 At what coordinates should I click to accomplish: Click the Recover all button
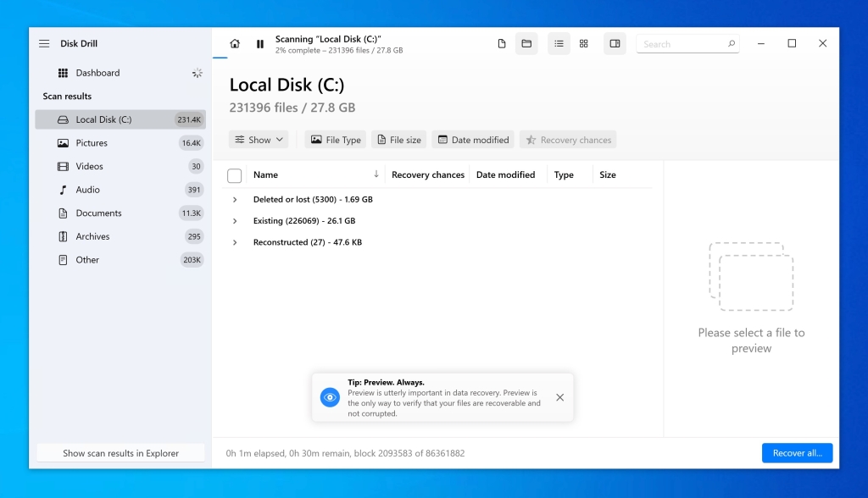(x=796, y=452)
